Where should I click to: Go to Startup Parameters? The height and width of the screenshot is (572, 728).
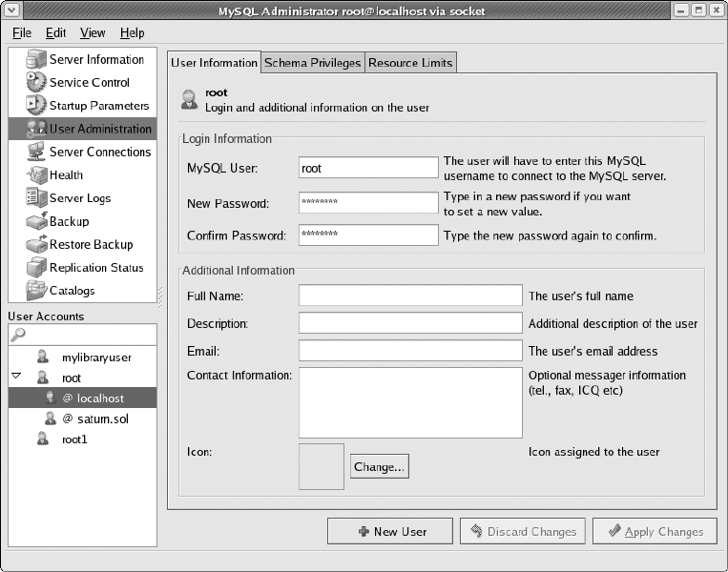click(x=99, y=105)
